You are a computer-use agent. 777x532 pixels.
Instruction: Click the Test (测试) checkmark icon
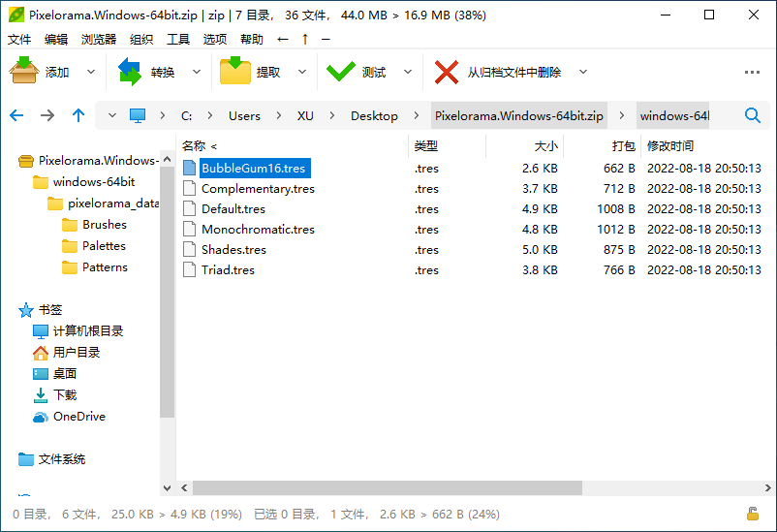coord(341,72)
